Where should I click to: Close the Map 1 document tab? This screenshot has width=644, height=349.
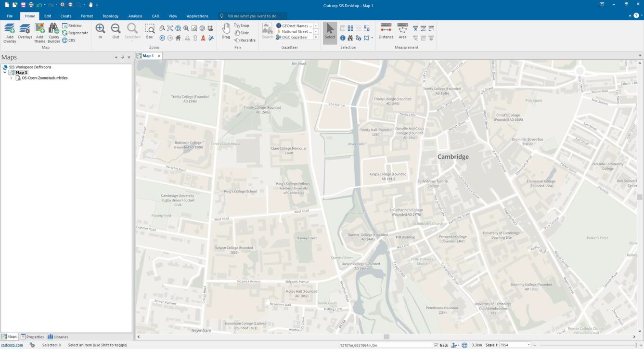[159, 56]
